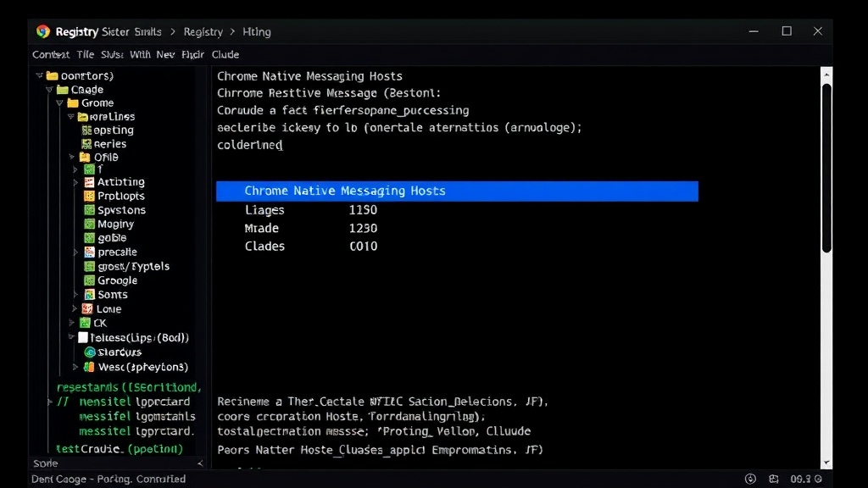Open the Sius menu

coord(112,55)
